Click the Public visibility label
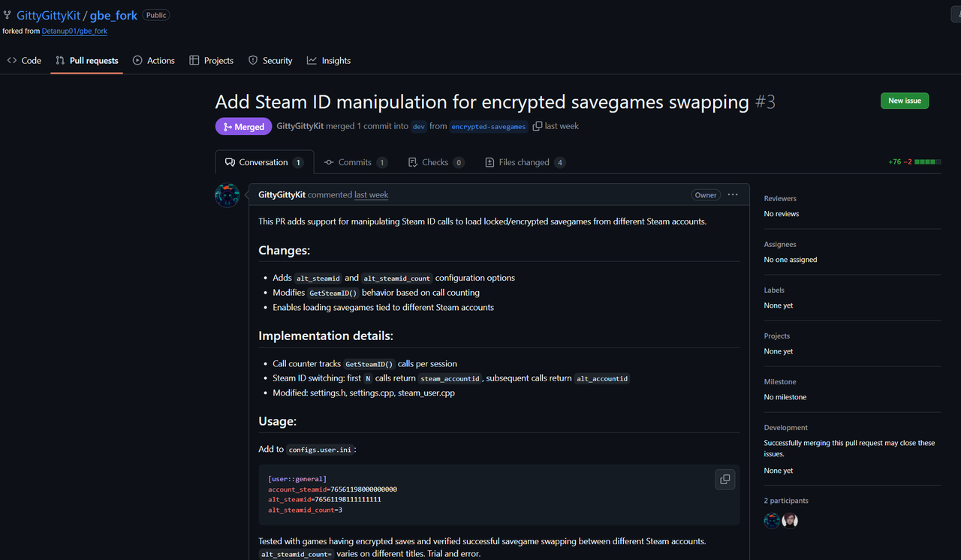 point(156,15)
